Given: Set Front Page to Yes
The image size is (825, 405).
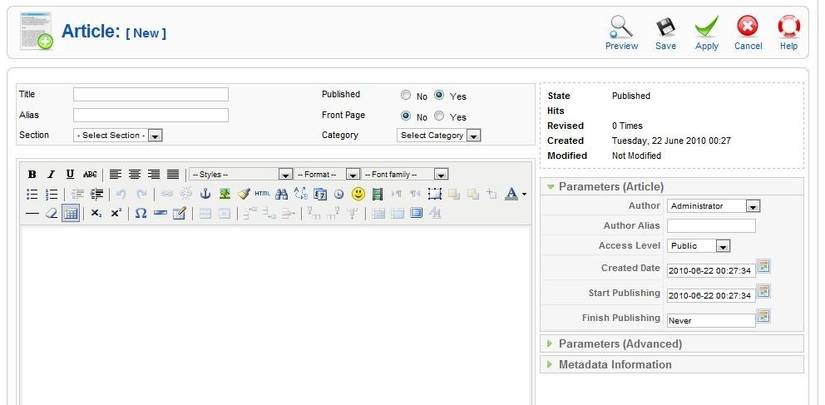Looking at the screenshot, I should [439, 116].
